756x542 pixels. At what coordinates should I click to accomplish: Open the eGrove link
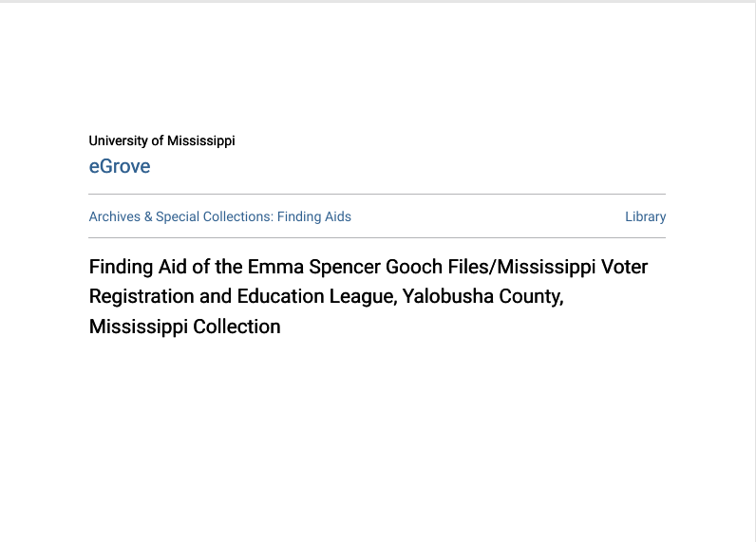(120, 166)
